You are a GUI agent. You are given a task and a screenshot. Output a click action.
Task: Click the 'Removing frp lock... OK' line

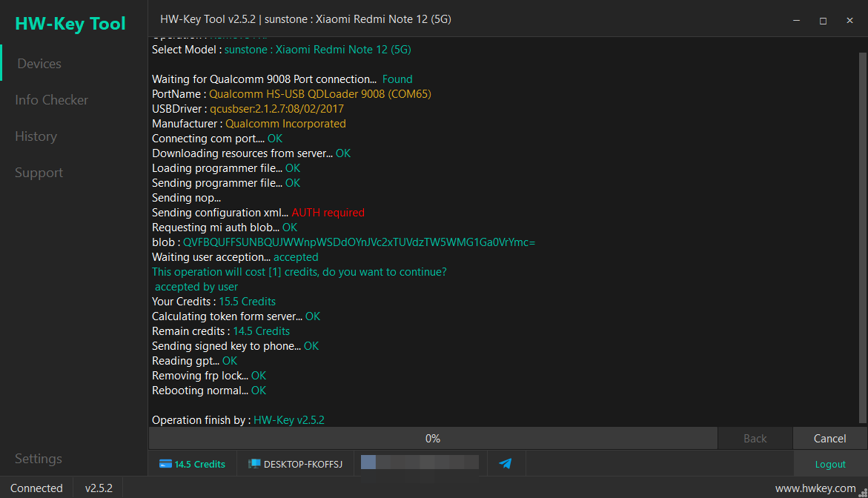point(209,376)
